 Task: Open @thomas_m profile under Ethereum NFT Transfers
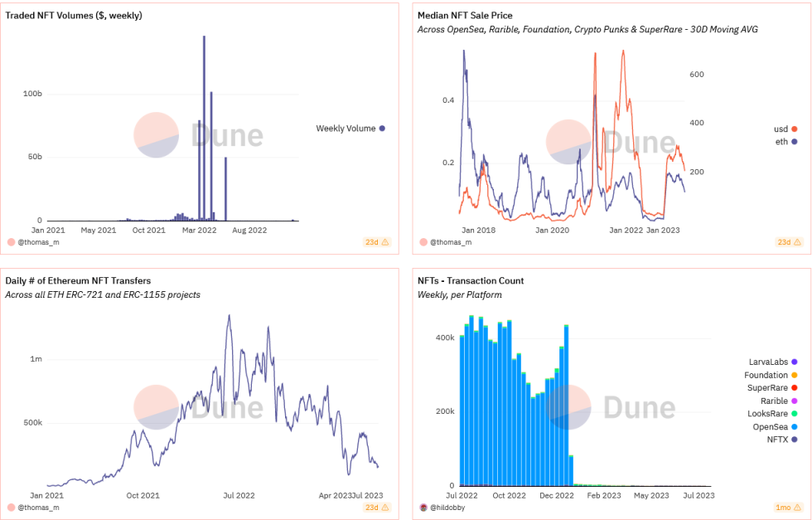click(38, 508)
